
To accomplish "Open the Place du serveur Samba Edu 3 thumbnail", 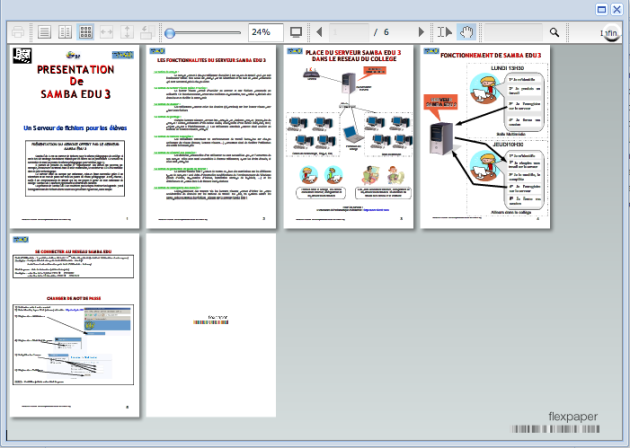I will pyautogui.click(x=348, y=137).
